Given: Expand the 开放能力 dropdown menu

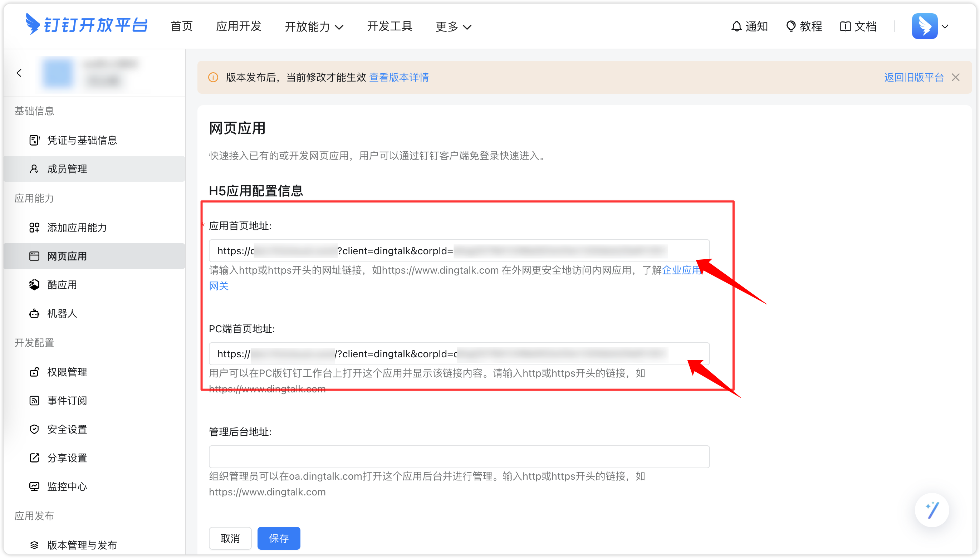Looking at the screenshot, I should pos(314,26).
